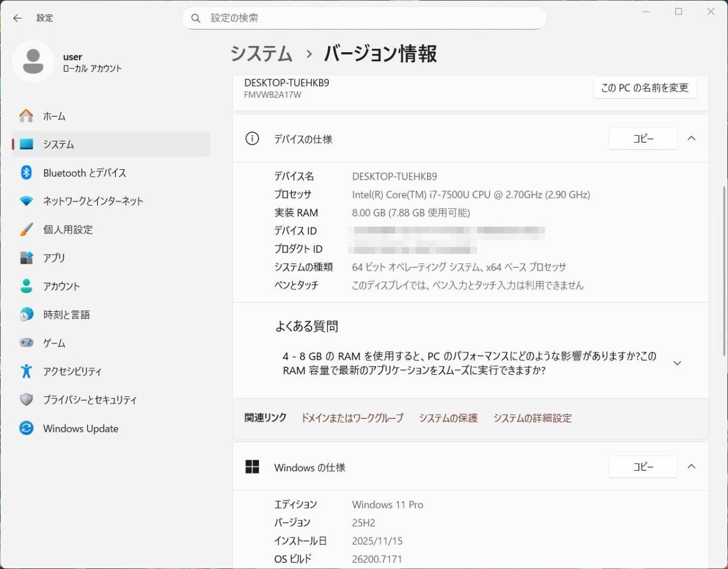Image resolution: width=728 pixels, height=569 pixels.
Task: Click この PC の名前を変更 button
Action: tap(644, 87)
